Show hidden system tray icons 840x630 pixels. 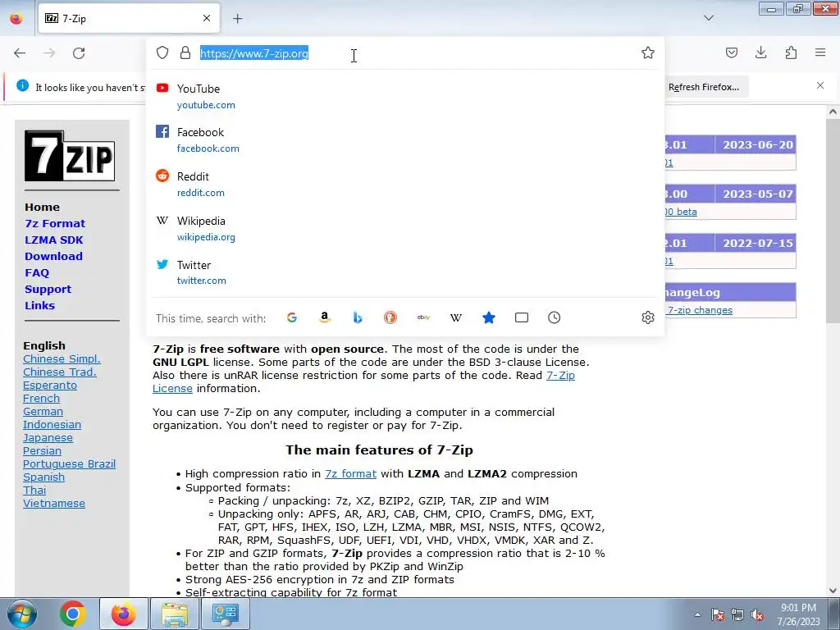pos(697,614)
